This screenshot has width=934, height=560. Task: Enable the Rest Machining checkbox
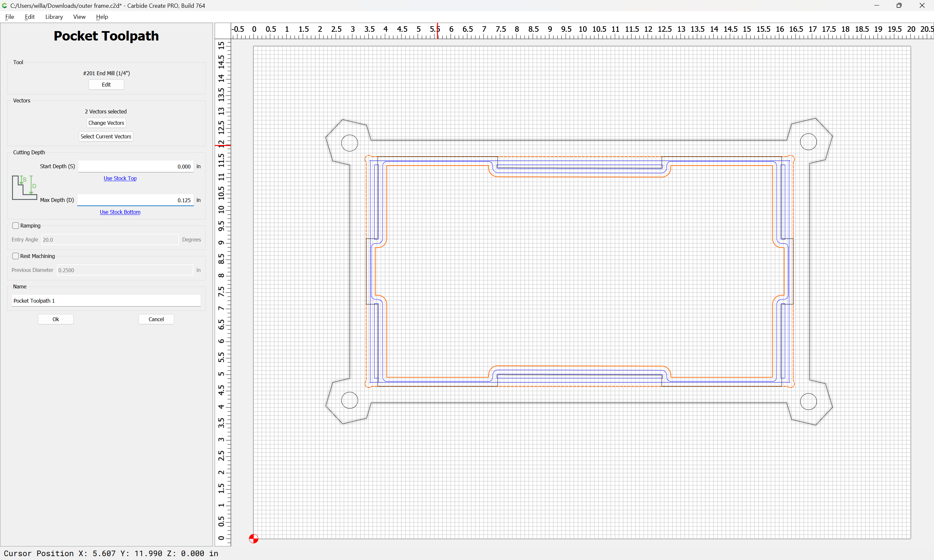[16, 256]
